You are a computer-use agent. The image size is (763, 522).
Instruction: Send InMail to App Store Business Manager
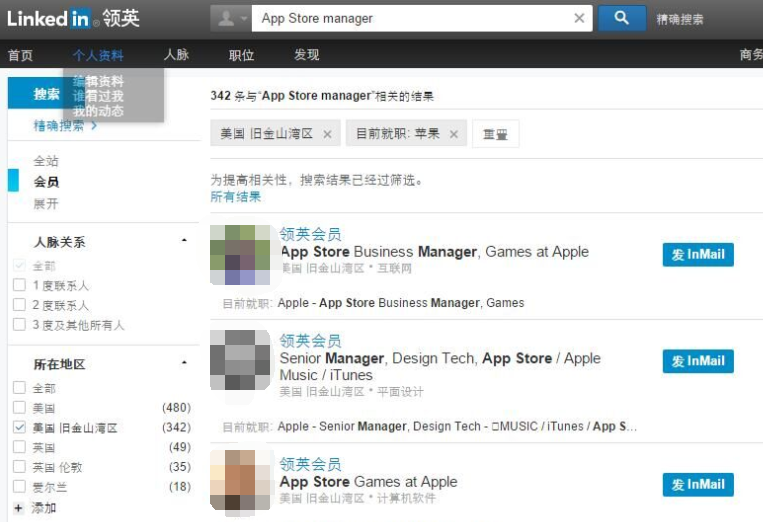697,254
